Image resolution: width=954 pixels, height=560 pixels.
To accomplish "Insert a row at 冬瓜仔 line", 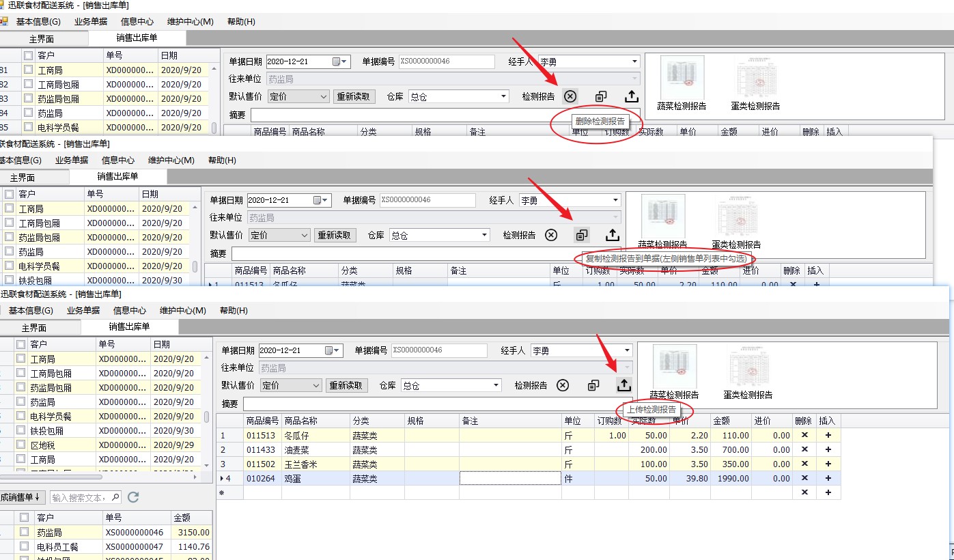I will click(828, 435).
